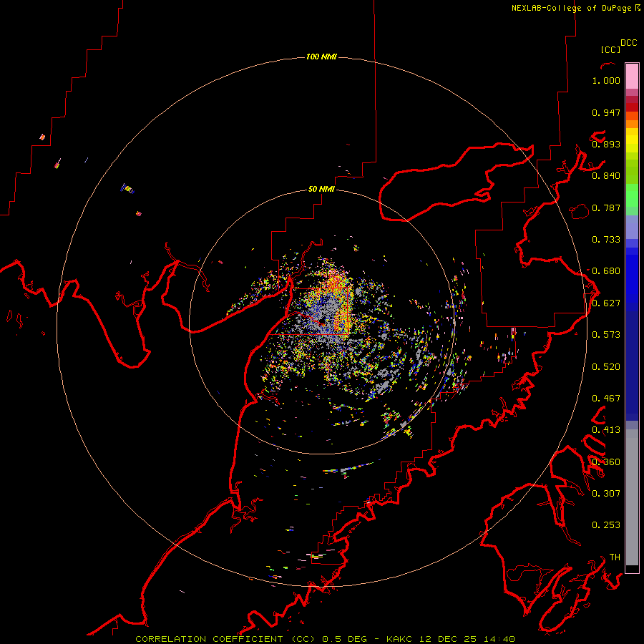Click the 0.893 scale label
Screen dimensions: 644x644
point(606,144)
